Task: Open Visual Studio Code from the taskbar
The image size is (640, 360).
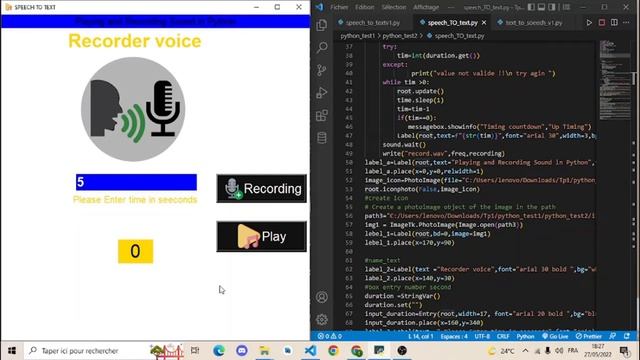Action: [x=310, y=351]
